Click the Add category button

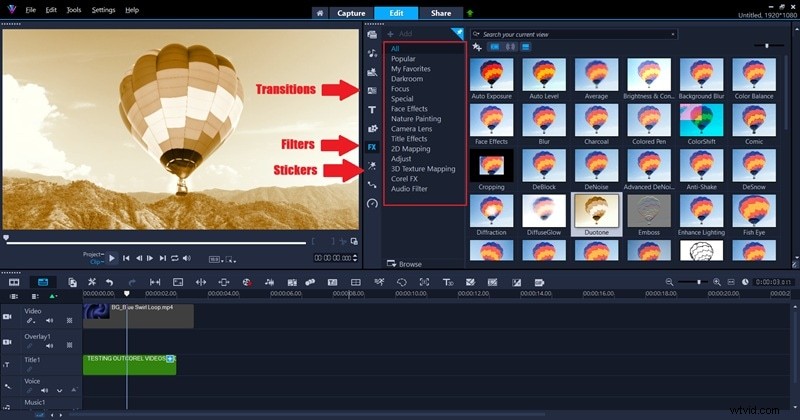399,34
